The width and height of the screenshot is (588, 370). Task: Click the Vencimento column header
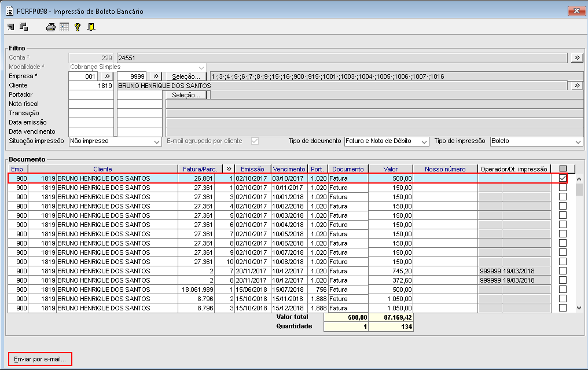(x=289, y=169)
